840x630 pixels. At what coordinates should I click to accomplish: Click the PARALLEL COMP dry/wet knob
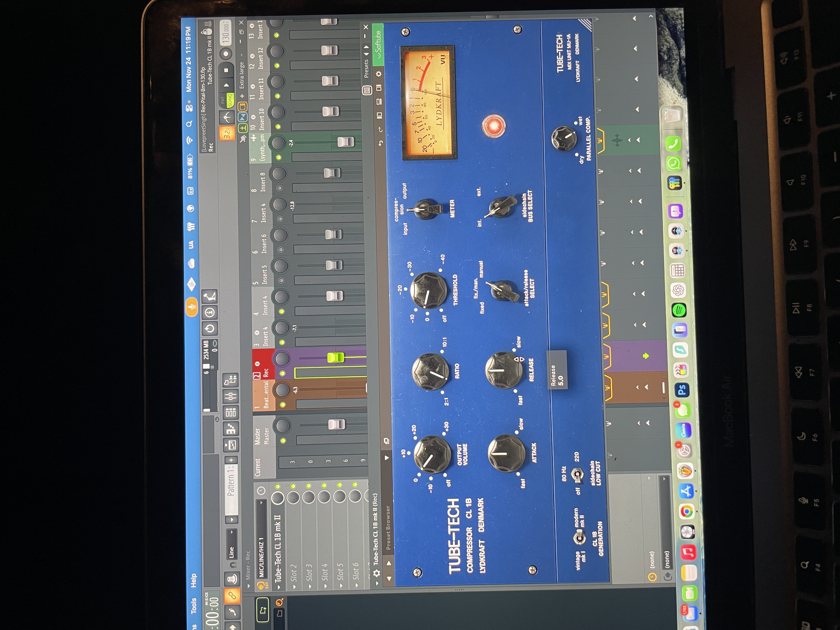pyautogui.click(x=564, y=139)
